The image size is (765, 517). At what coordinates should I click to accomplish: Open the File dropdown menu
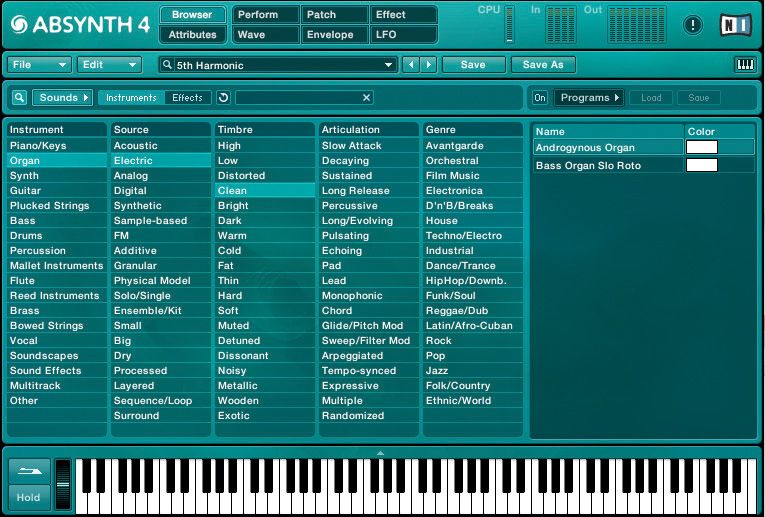[39, 64]
